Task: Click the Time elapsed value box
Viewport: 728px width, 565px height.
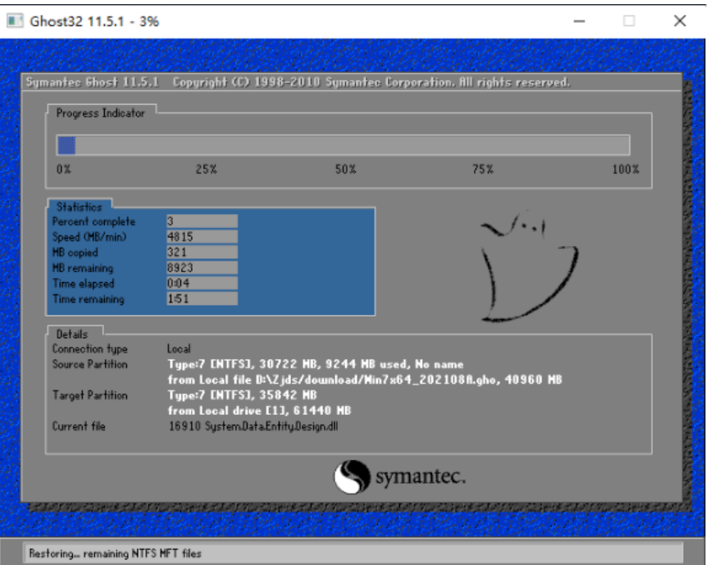Action: click(x=201, y=284)
